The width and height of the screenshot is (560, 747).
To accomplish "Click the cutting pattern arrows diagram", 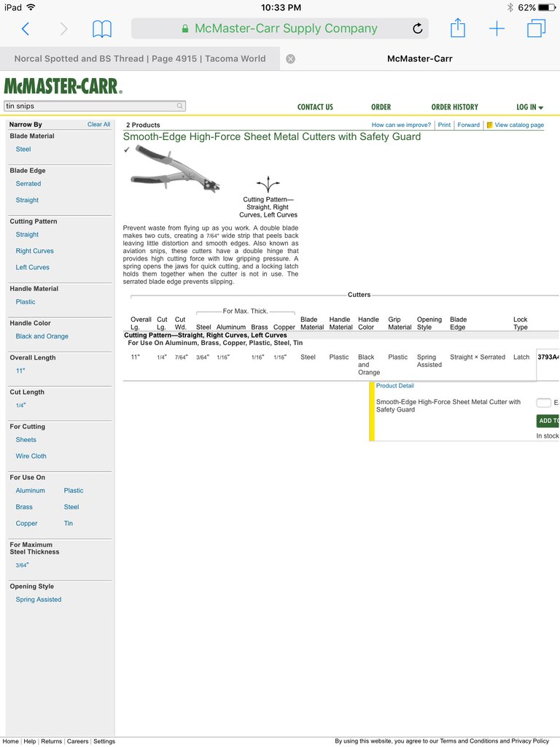I will point(268,184).
